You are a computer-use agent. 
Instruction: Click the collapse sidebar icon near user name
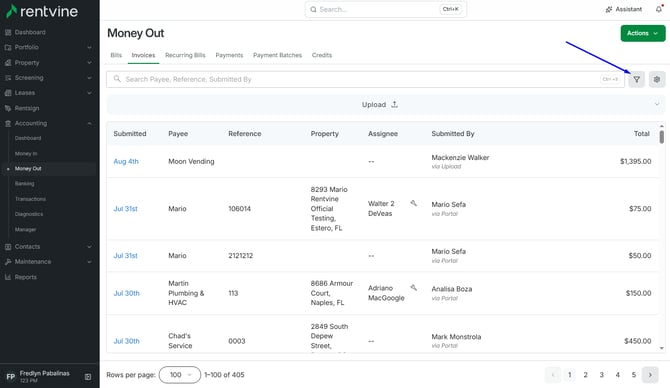[88, 376]
